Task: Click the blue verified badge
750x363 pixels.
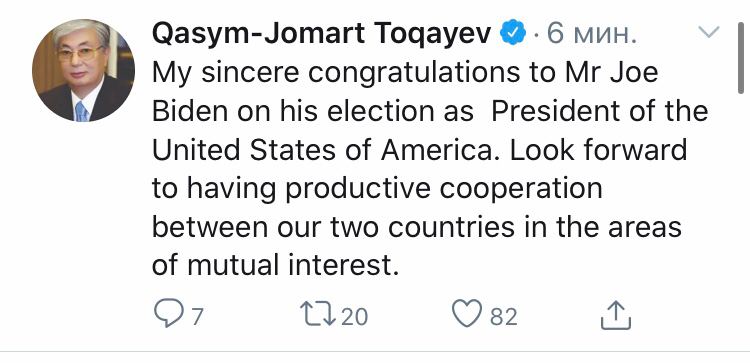Action: pos(513,33)
